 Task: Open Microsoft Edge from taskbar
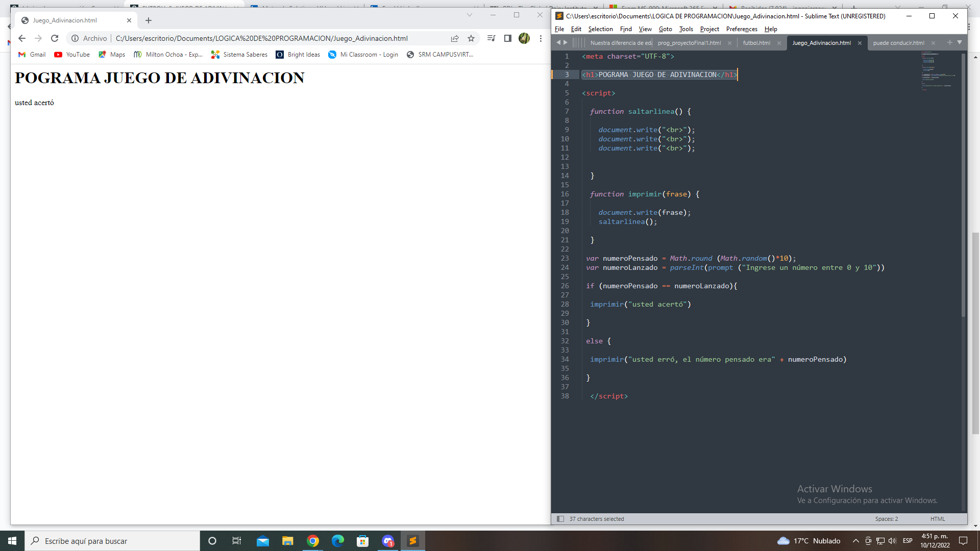[x=337, y=541]
